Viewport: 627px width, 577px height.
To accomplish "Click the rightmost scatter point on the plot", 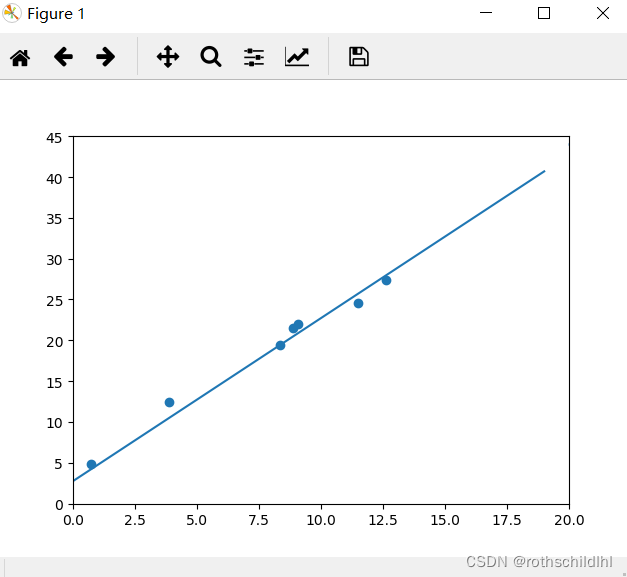I will tap(386, 280).
